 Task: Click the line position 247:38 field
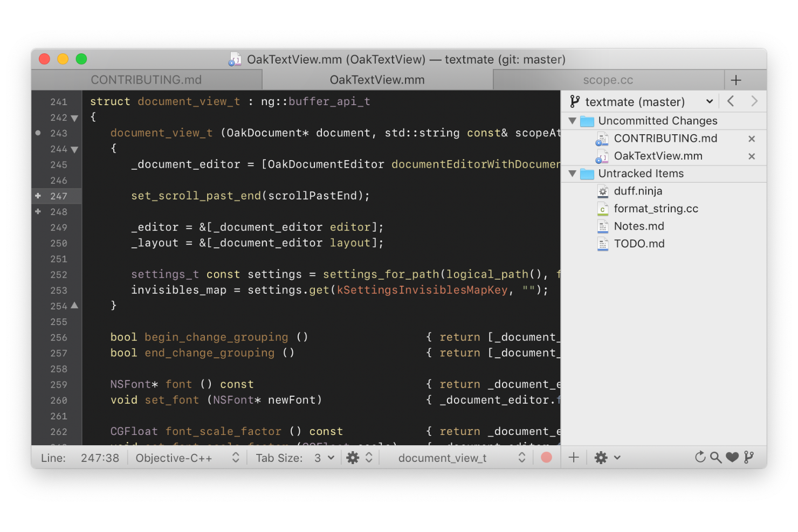click(100, 458)
